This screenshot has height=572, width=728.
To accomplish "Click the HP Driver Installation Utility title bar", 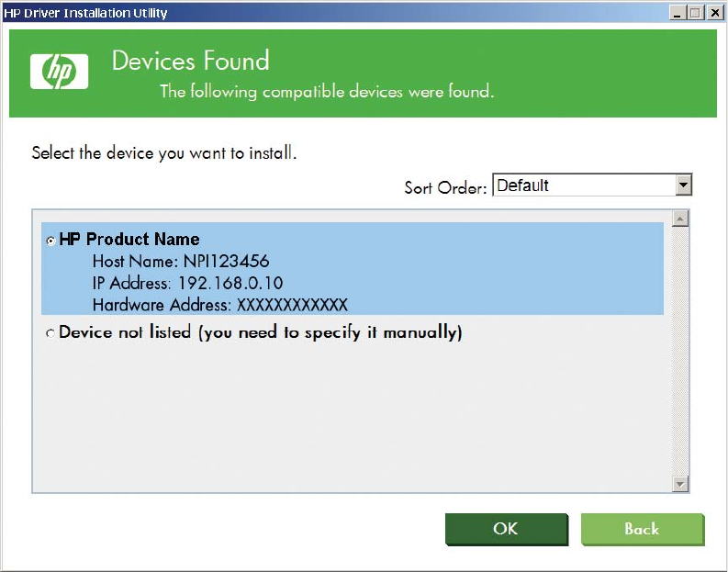I will 367,13.
